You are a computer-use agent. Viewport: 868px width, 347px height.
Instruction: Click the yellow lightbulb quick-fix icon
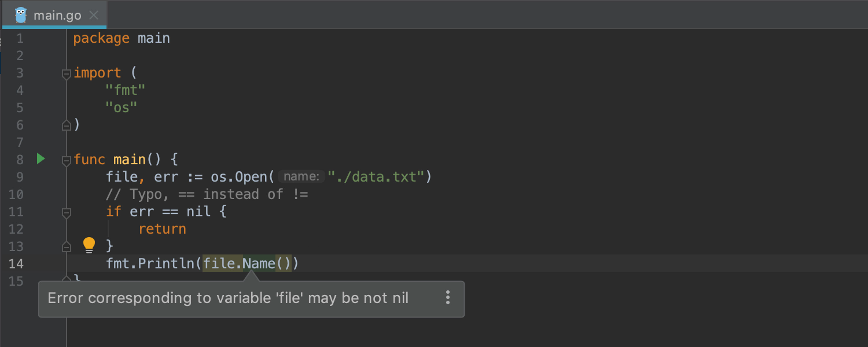point(89,245)
